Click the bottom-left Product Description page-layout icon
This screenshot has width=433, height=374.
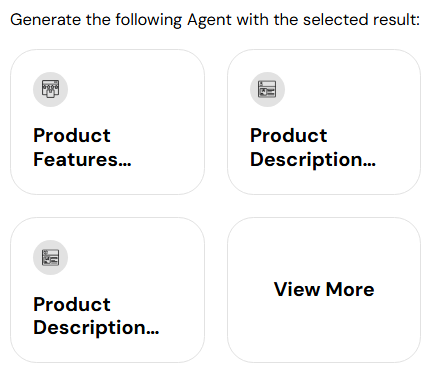coord(50,257)
